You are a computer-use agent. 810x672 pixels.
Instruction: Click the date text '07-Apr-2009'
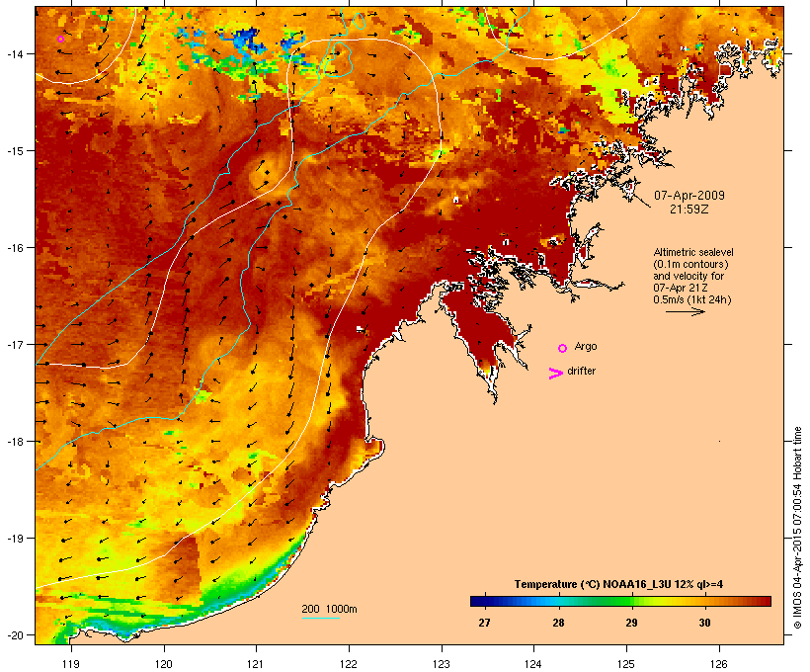689,196
